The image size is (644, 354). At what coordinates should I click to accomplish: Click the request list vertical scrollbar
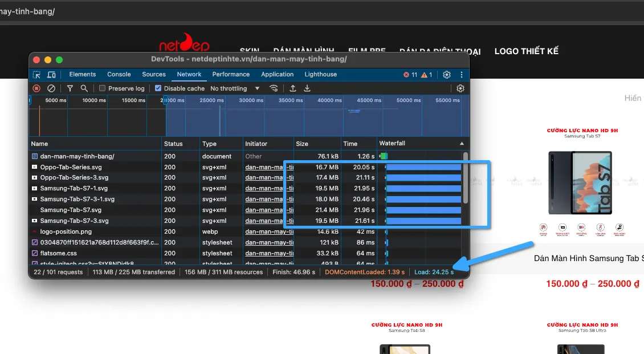click(466, 177)
